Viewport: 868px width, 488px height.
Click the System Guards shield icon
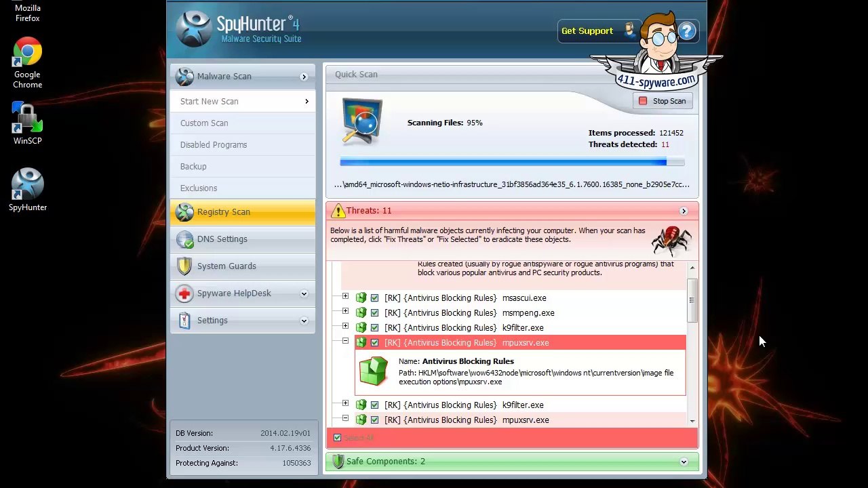point(184,266)
